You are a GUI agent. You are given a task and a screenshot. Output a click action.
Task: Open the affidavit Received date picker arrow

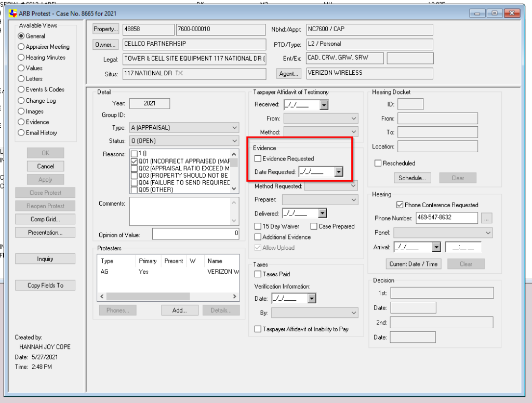click(324, 105)
